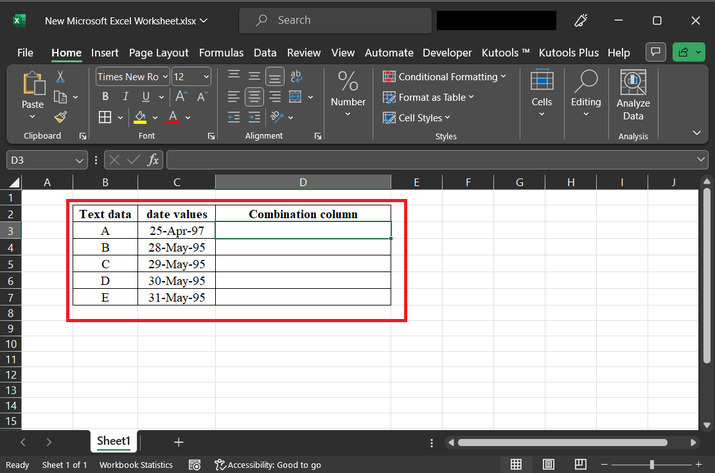Add a new sheet with plus icon
Image resolution: width=715 pixels, height=473 pixels.
coord(178,441)
